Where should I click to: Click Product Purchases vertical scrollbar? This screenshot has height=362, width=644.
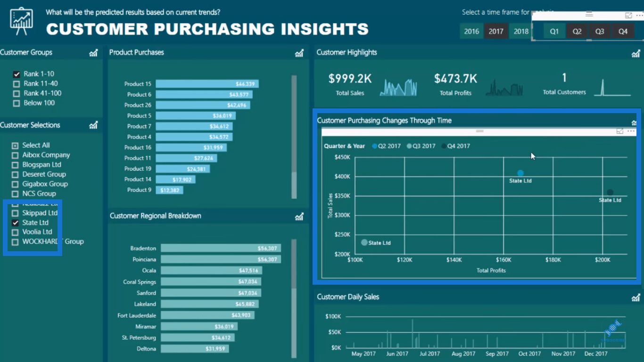click(x=294, y=137)
